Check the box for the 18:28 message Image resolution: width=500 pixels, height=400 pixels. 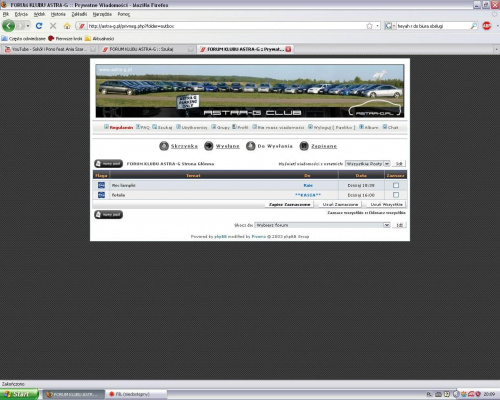(396, 185)
